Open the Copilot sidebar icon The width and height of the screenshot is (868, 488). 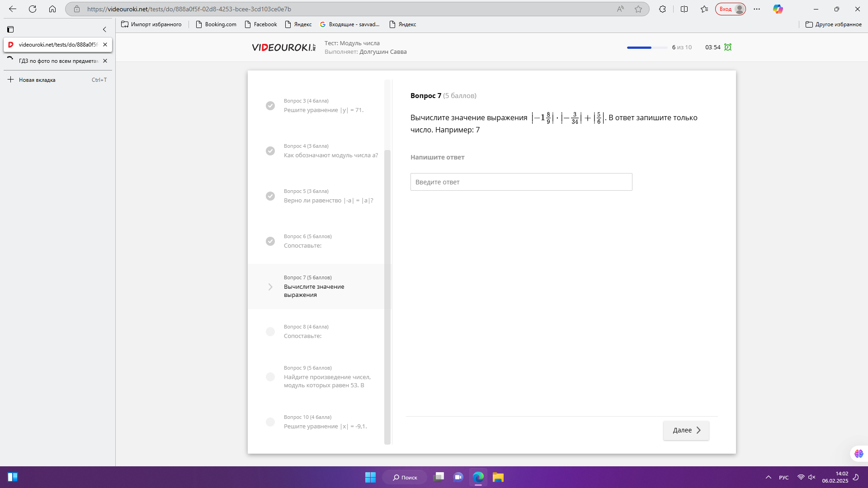[x=778, y=9]
